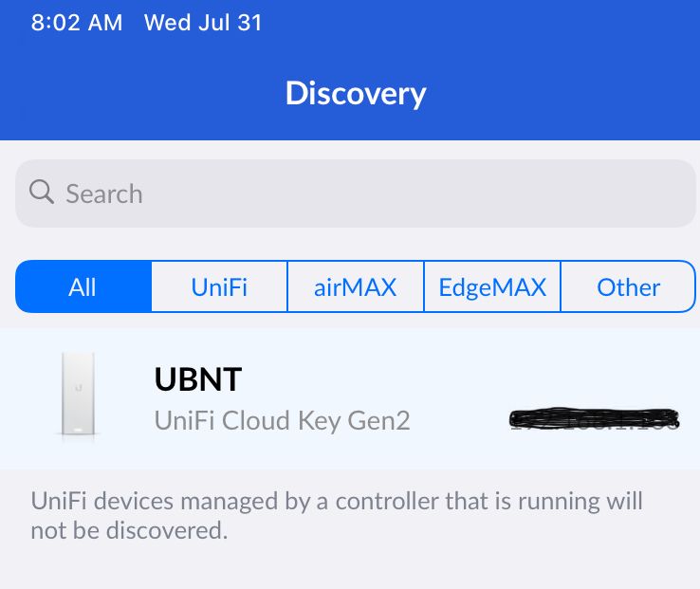Screen dimensions: 700x589
Task: Click the redacted IP address
Action: [594, 418]
